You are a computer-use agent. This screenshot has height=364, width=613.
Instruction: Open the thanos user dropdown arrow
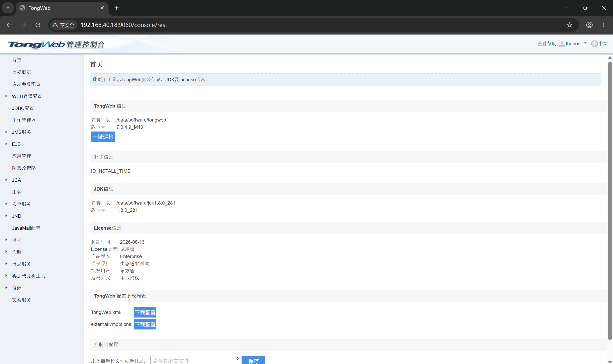point(585,43)
